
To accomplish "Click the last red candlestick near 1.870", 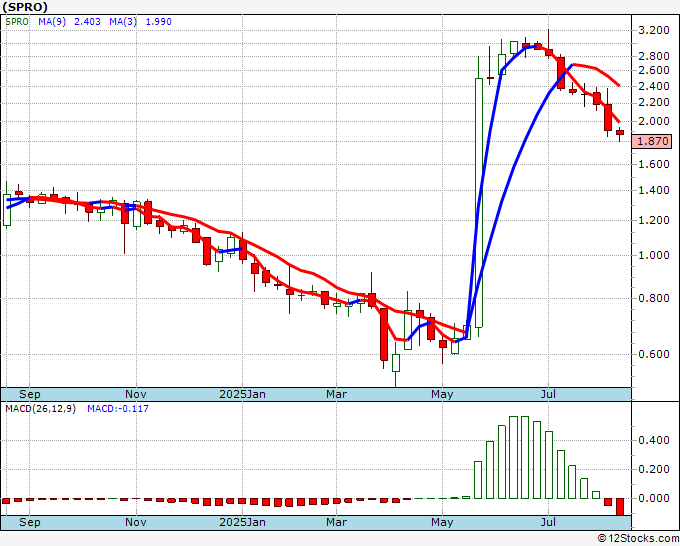I will 620,133.
